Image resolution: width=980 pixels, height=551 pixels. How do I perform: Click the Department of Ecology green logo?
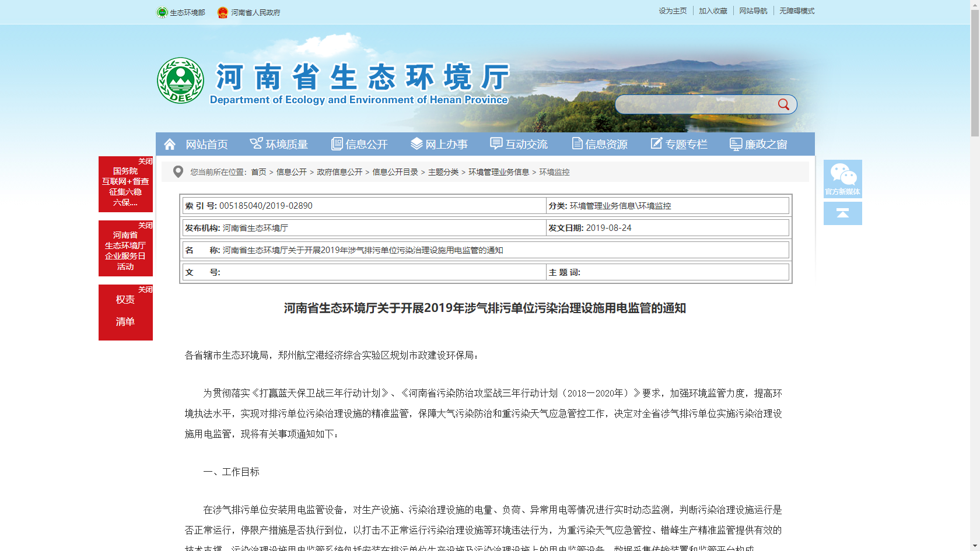[180, 80]
